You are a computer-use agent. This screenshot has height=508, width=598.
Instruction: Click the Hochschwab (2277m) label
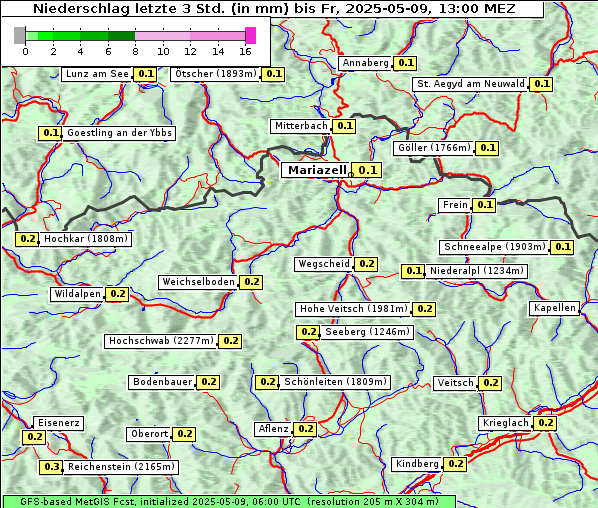161,341
